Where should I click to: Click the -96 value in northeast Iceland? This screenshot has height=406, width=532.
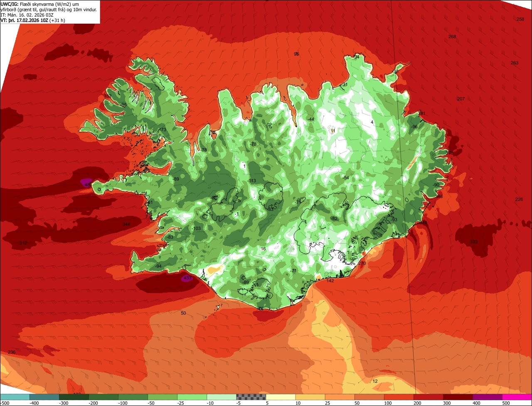(414, 127)
